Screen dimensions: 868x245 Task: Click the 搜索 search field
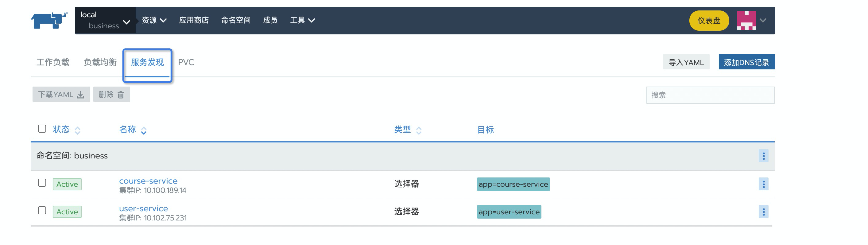[710, 95]
